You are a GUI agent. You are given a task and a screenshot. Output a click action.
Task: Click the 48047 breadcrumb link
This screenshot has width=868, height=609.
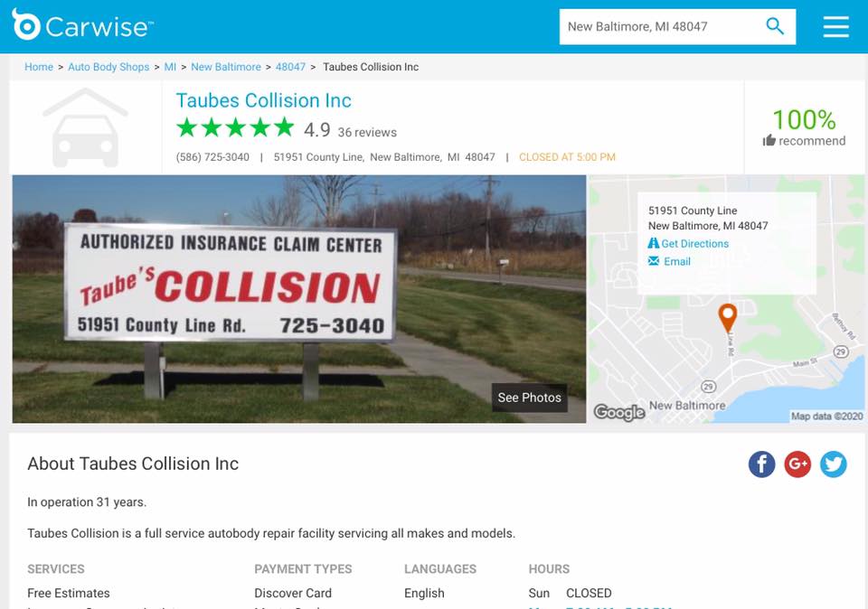[x=290, y=67]
